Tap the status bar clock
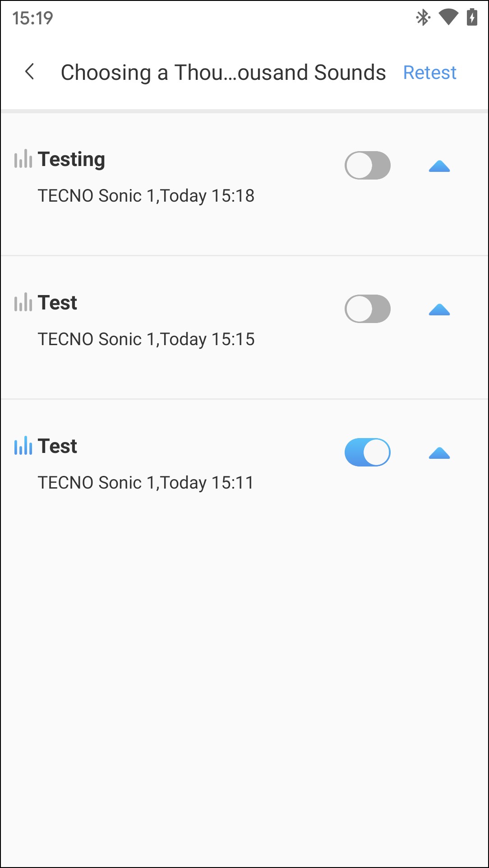Image resolution: width=489 pixels, height=868 pixels. click(32, 18)
